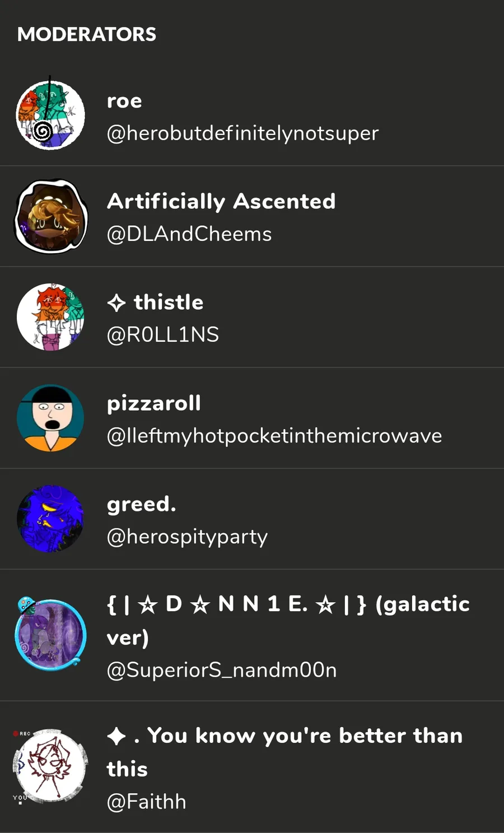Open the D N N 1 E. (galactic ver) name
This screenshot has width=504, height=833.
288,605
